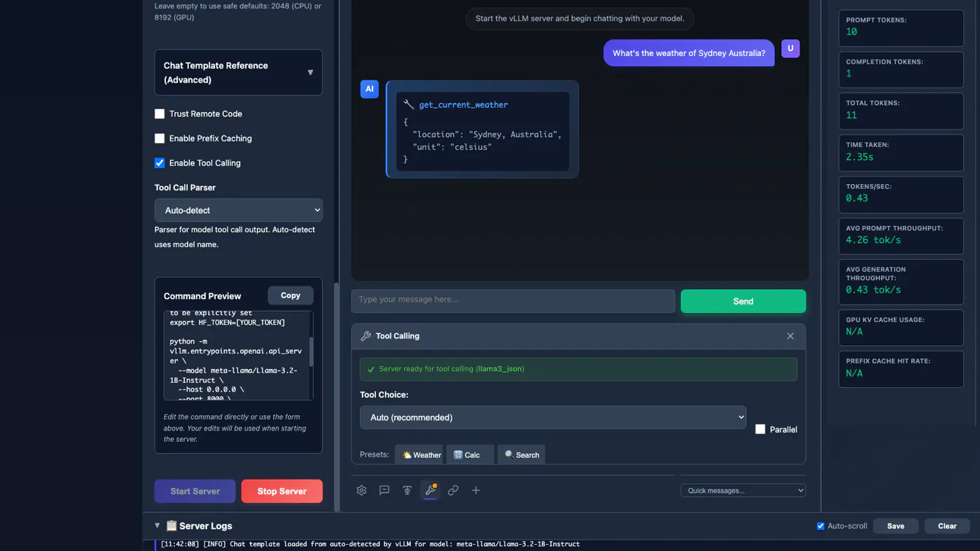Open the Quick messages dropdown

point(743,490)
